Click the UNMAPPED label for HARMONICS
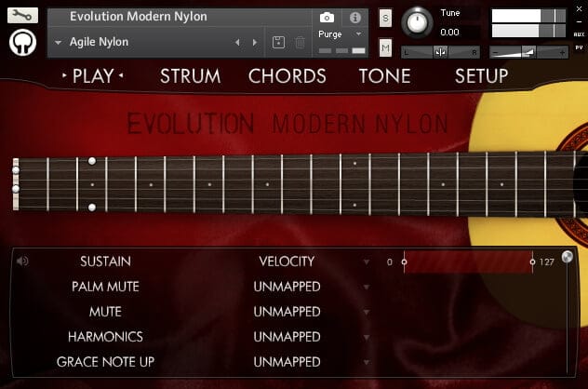The width and height of the screenshot is (588, 389). (x=287, y=337)
